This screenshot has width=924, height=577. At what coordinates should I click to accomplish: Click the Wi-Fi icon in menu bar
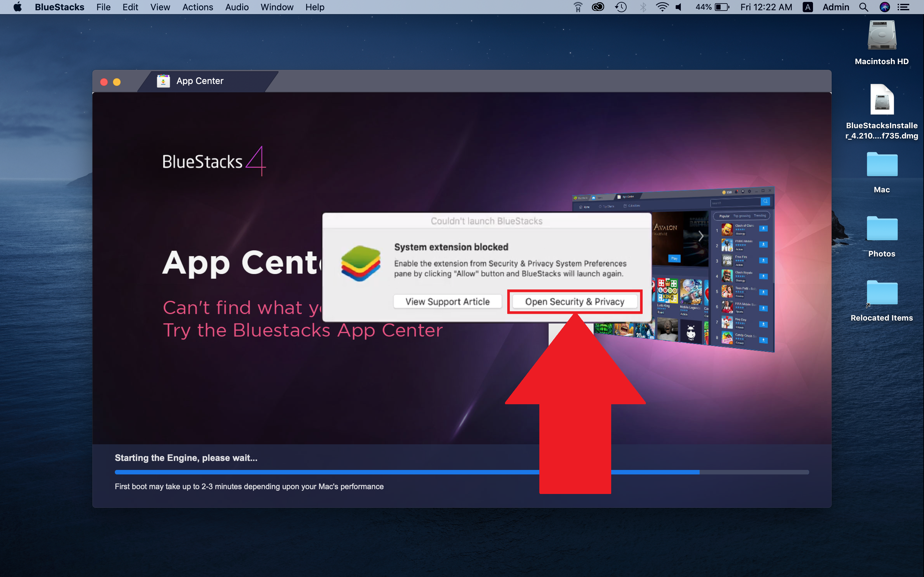click(666, 8)
